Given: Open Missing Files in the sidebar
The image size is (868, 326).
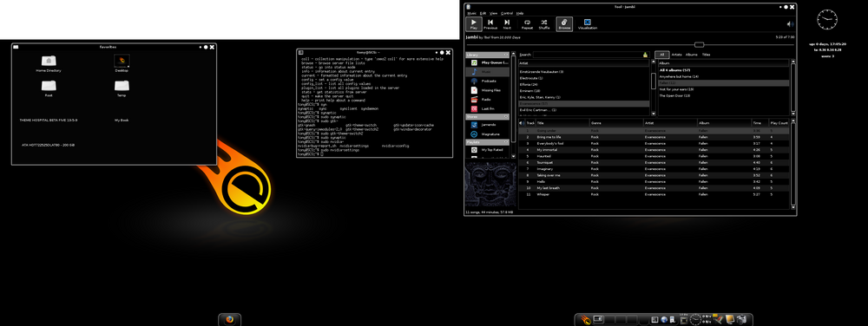Looking at the screenshot, I should point(487,90).
